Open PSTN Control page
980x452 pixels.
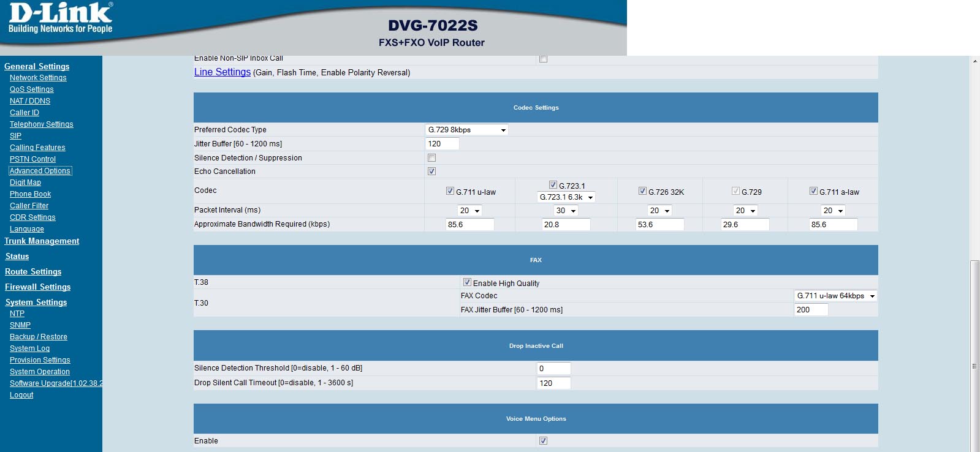[x=32, y=159]
